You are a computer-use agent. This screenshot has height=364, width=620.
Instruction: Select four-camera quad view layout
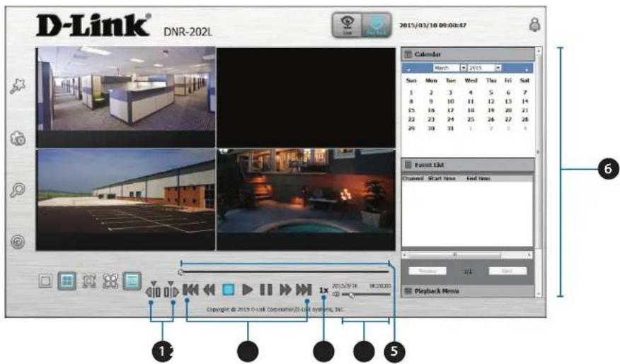point(67,281)
